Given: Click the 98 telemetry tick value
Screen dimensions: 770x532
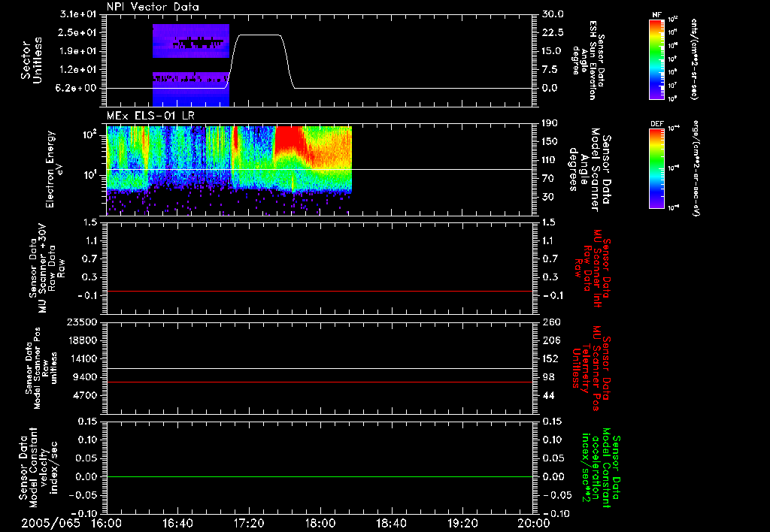Looking at the screenshot, I should tap(548, 377).
